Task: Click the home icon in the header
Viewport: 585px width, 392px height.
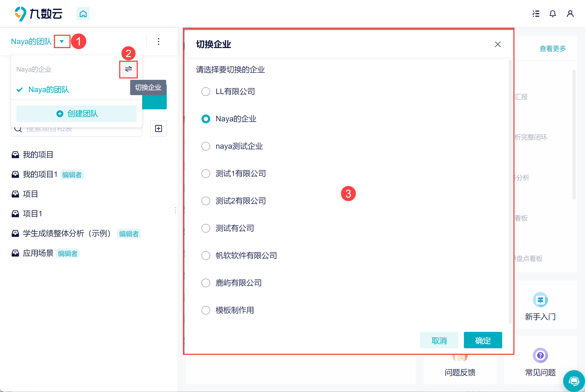Action: [83, 14]
